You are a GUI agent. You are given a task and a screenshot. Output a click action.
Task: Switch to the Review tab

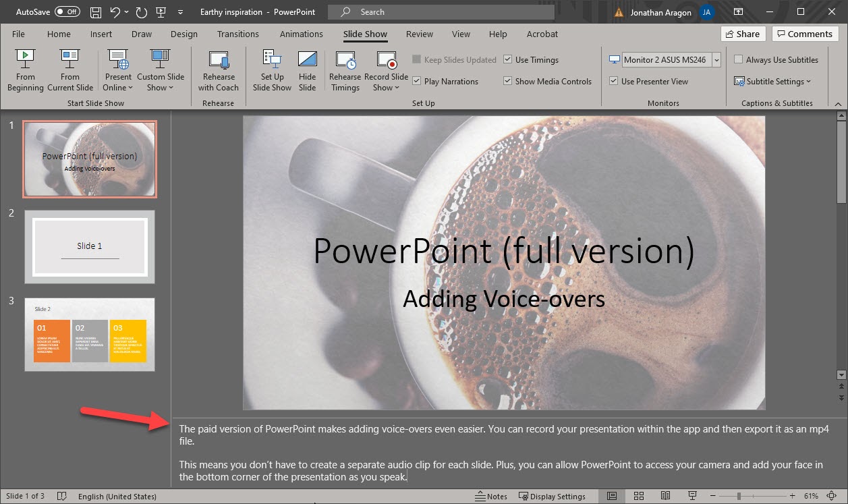coord(420,34)
